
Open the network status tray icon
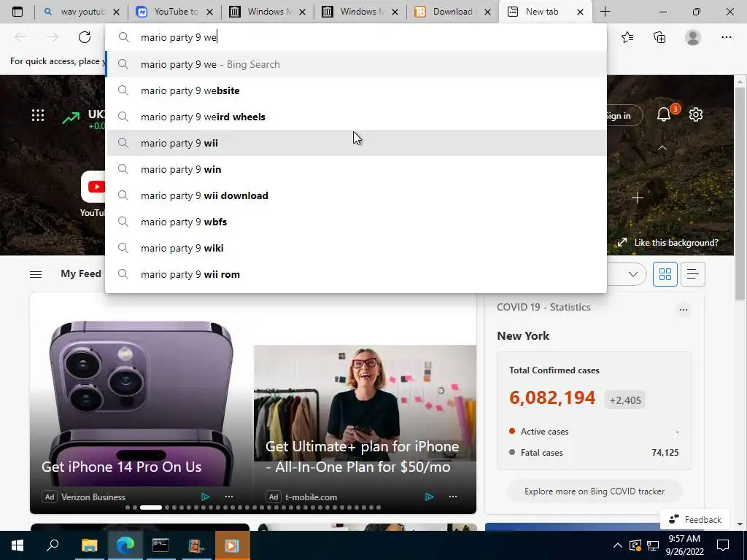653,545
